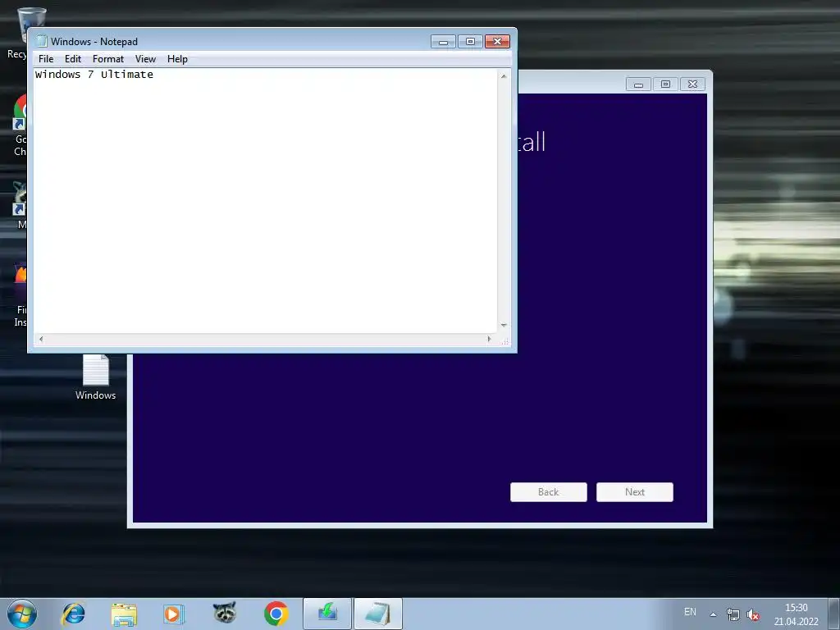Screen dimensions: 840x630
Task: Click the Notepad horizontal scrollbar left arrow
Action: pyautogui.click(x=41, y=339)
